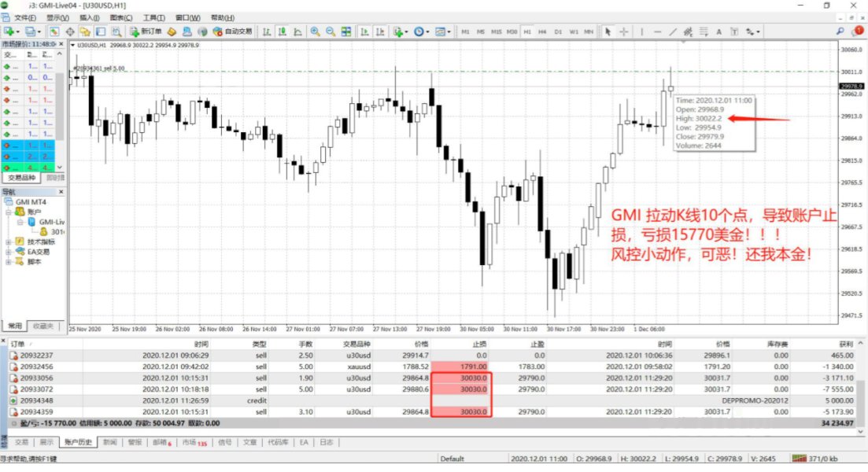
Task: Select the 常用 tab in Navigator
Action: pyautogui.click(x=15, y=326)
